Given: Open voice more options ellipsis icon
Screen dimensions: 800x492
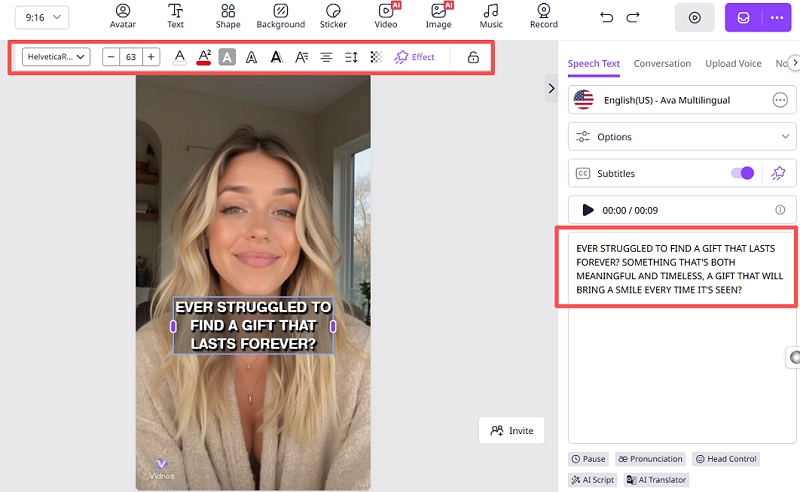Looking at the screenshot, I should [x=780, y=100].
